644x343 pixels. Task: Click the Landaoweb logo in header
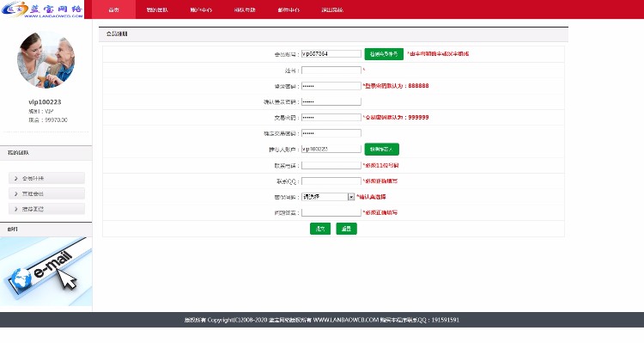(42, 9)
